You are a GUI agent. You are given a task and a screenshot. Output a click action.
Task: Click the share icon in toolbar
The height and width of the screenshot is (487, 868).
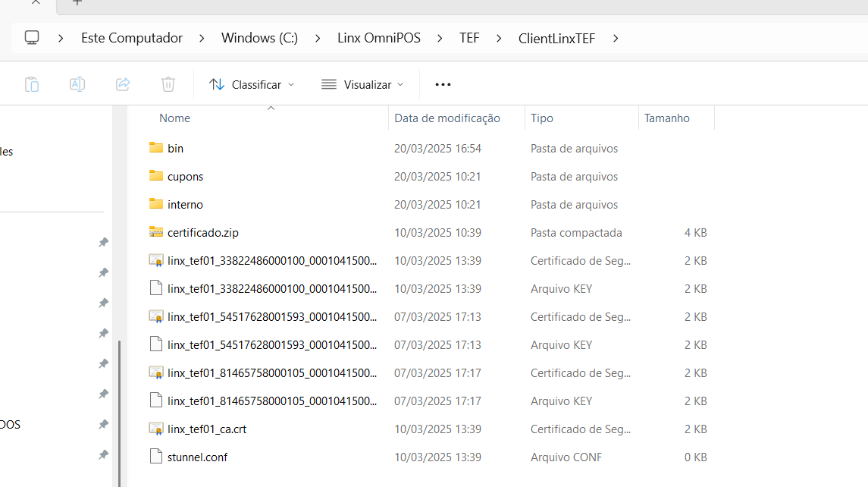123,84
